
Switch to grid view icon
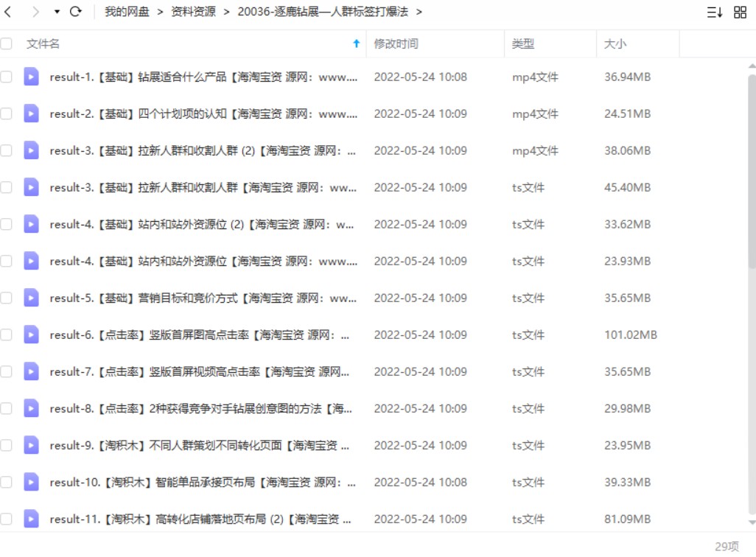point(740,12)
